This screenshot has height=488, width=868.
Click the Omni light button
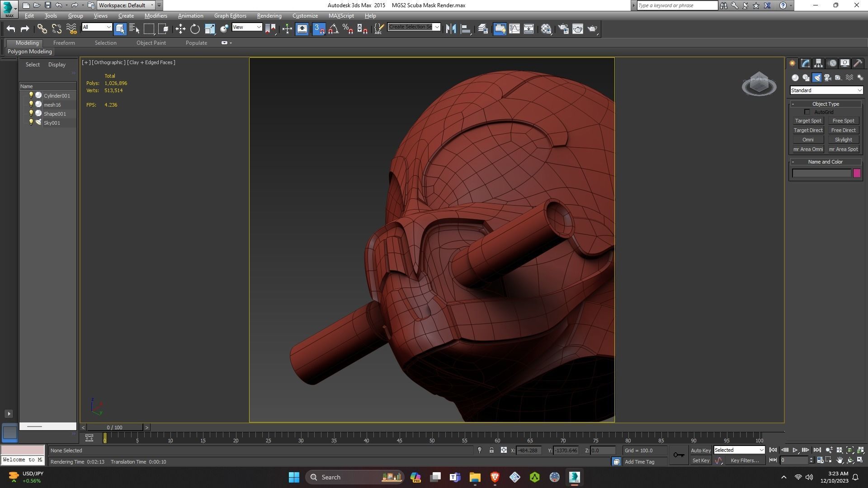[808, 140]
